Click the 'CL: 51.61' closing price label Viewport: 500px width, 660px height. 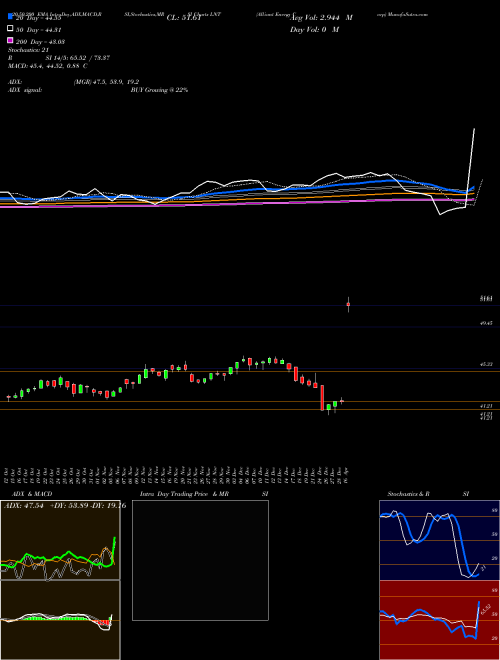184,18
